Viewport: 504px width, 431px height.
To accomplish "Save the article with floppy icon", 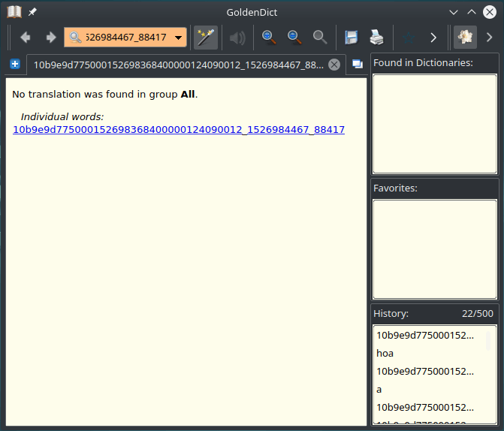I will point(351,38).
